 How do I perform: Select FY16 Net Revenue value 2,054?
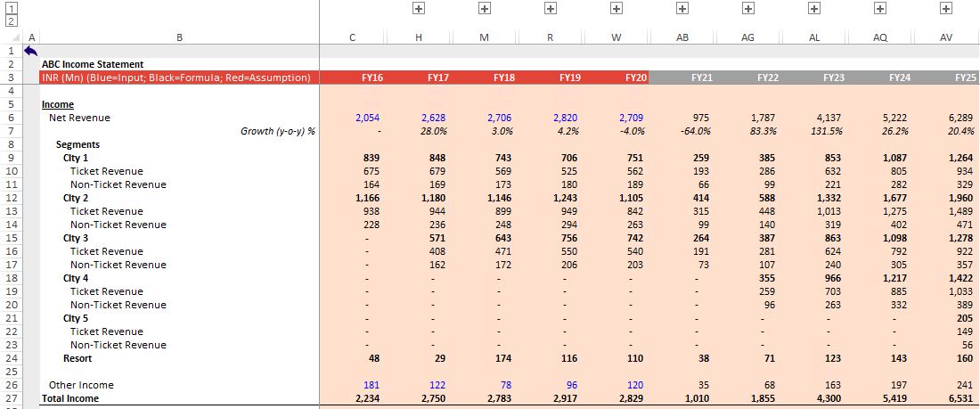coord(367,118)
